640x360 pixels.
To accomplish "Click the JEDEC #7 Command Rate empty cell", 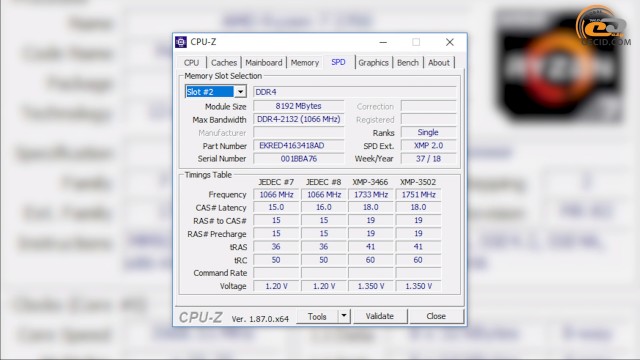I will coord(276,273).
